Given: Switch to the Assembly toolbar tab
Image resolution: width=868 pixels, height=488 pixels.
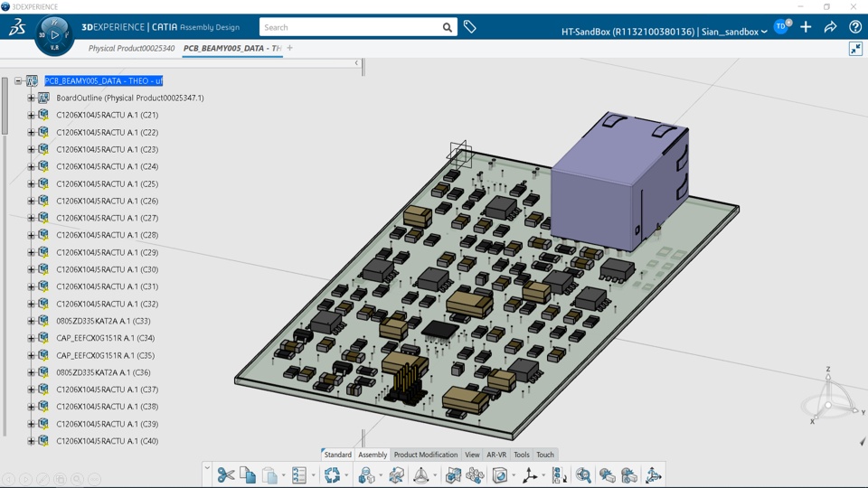Looking at the screenshot, I should point(373,455).
